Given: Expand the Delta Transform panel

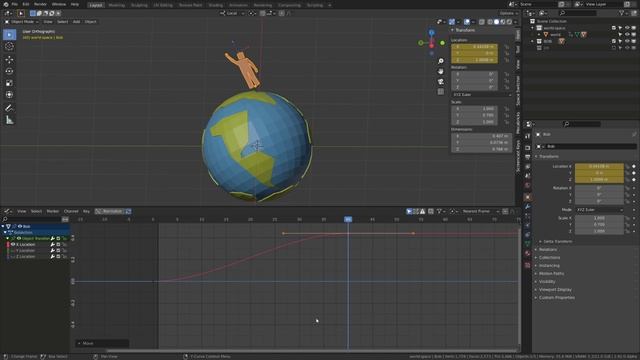Looking at the screenshot, I should [558, 242].
